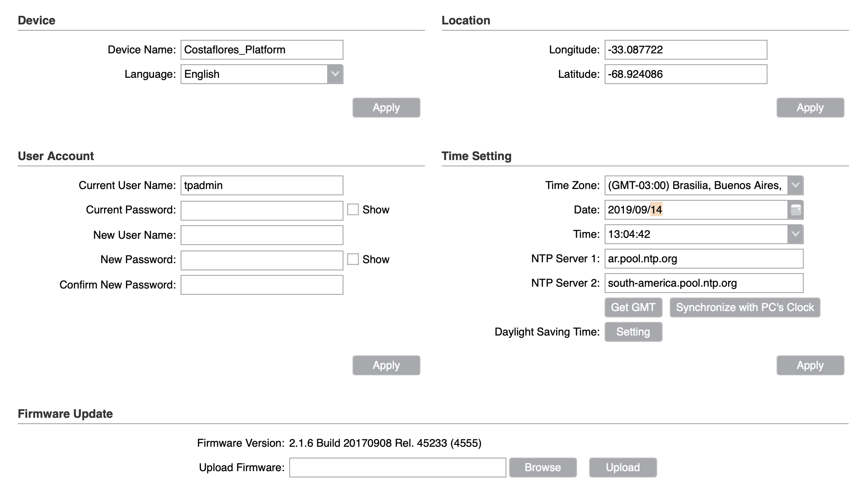Focus the Latitude input field

pos(686,74)
